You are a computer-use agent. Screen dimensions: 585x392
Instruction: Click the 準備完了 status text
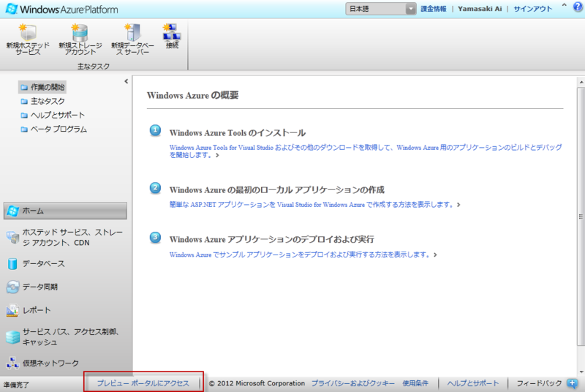[16, 385]
